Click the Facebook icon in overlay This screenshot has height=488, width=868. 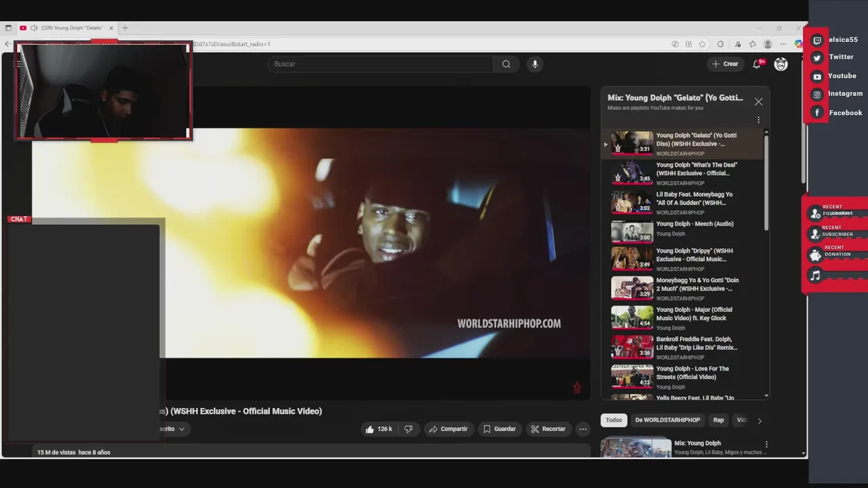817,113
